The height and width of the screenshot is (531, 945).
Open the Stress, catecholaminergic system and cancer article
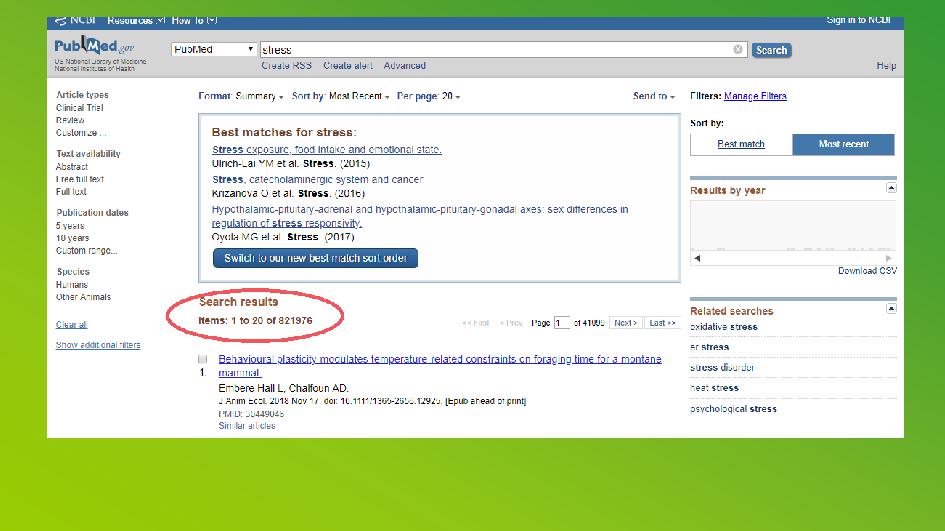(318, 180)
